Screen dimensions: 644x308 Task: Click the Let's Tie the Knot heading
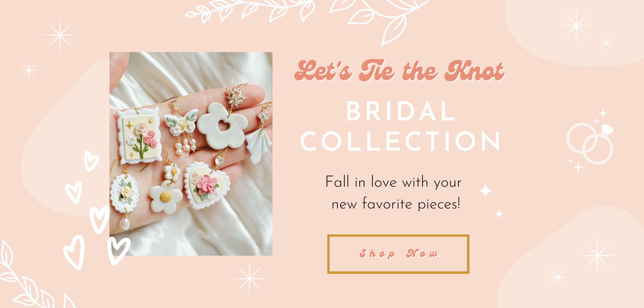(399, 71)
